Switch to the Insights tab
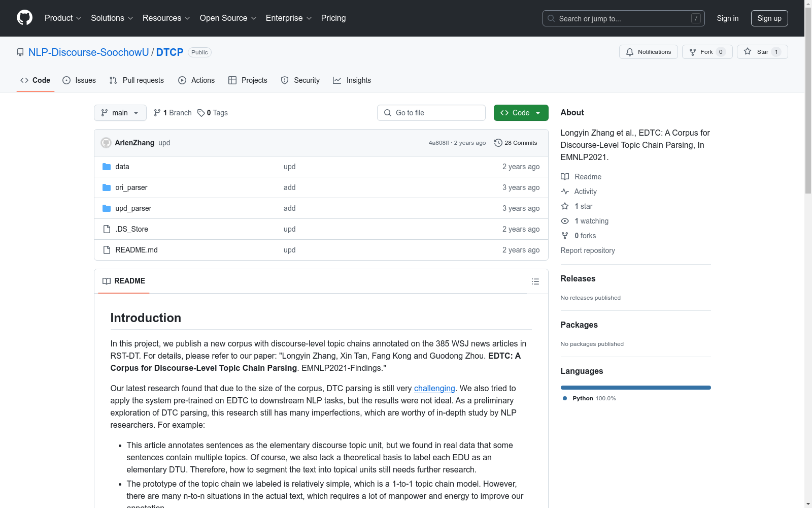This screenshot has height=508, width=812. pos(352,80)
